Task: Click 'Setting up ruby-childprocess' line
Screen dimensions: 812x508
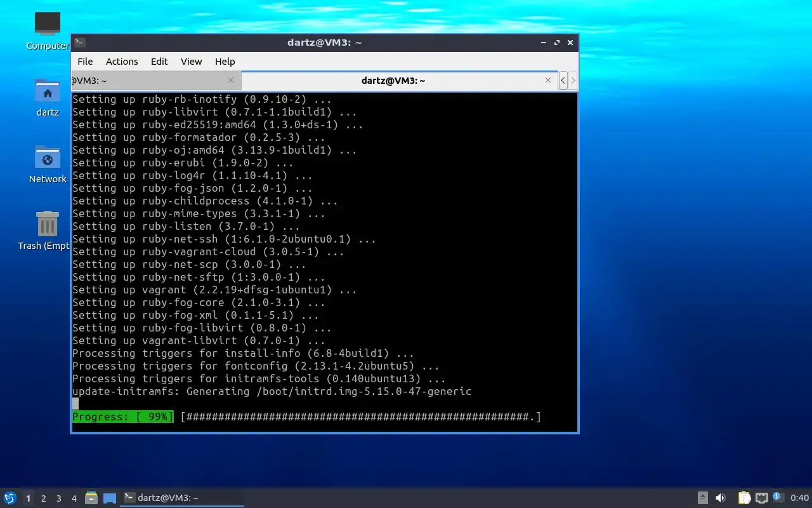Action: pyautogui.click(x=205, y=201)
